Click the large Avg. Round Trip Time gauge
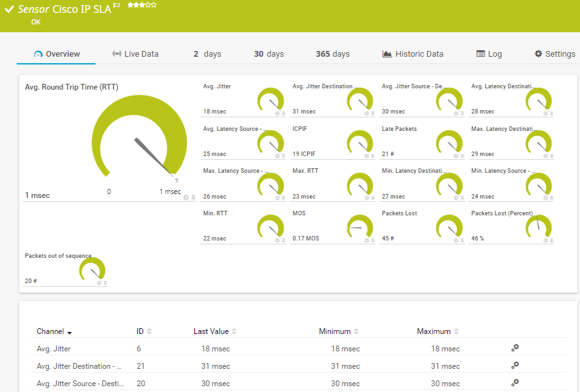 [139, 137]
